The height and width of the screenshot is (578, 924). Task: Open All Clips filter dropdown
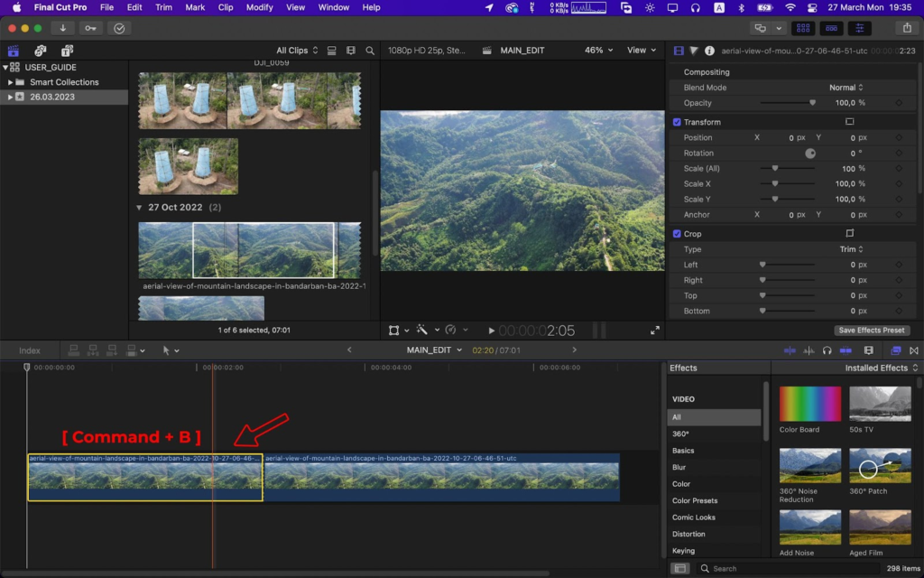point(297,51)
